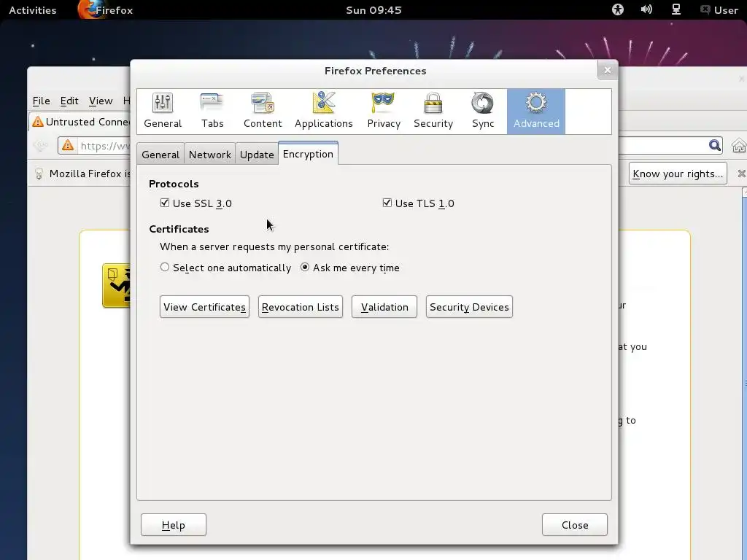747x560 pixels.
Task: Switch to the Network sub-tab
Action: click(209, 155)
